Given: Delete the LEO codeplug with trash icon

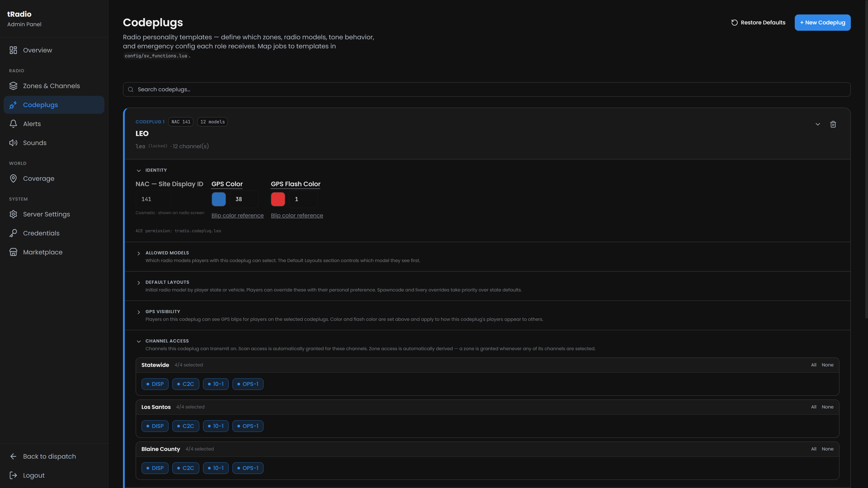Looking at the screenshot, I should 833,124.
